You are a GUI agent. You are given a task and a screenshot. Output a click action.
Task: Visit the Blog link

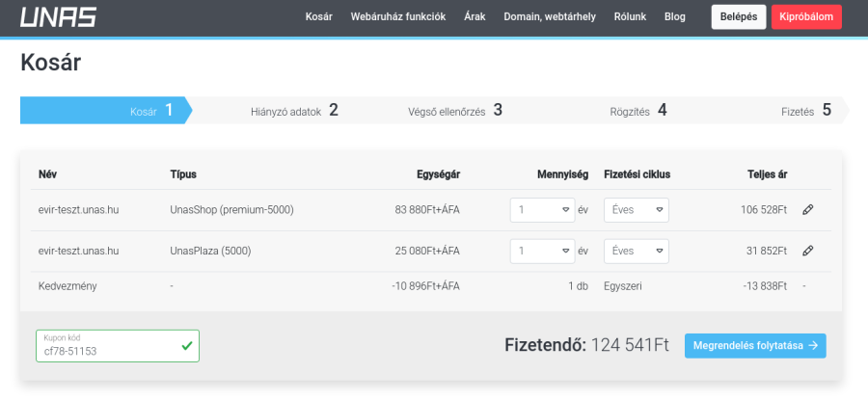675,17
